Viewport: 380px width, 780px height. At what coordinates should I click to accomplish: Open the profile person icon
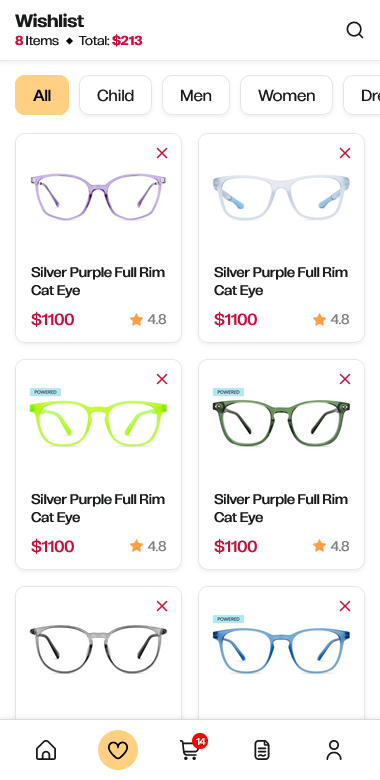pos(334,750)
